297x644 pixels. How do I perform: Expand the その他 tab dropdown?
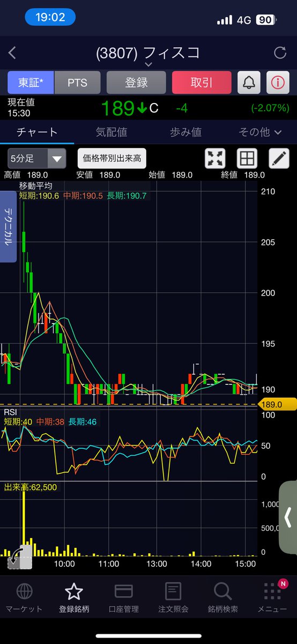click(x=260, y=131)
